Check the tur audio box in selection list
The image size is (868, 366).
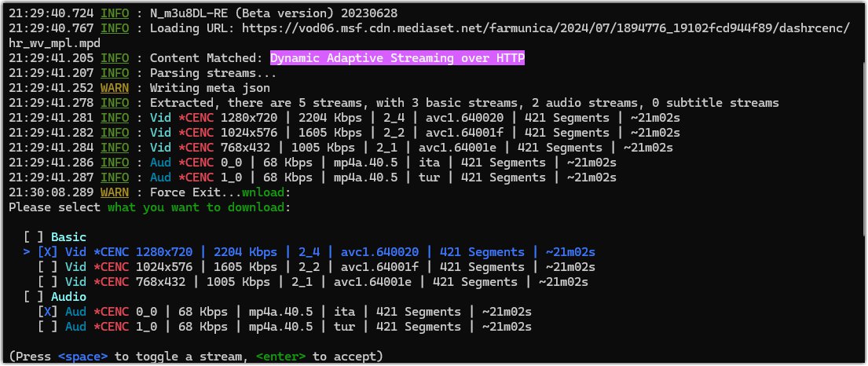(48, 327)
